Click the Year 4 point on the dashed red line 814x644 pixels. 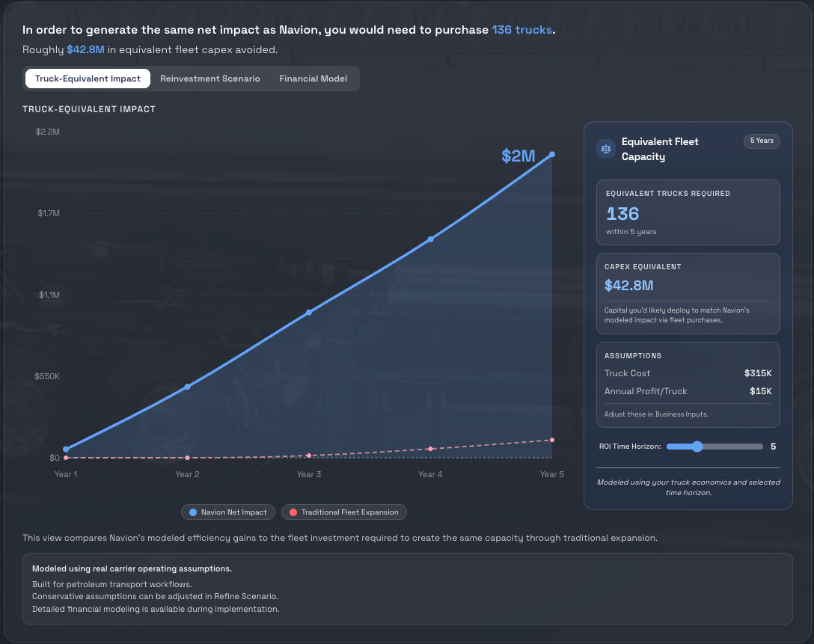pyautogui.click(x=430, y=449)
